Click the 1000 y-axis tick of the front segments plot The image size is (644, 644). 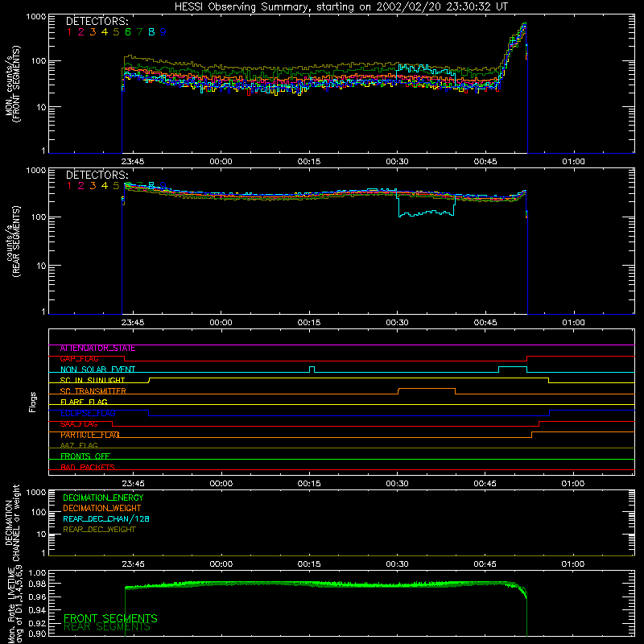click(36, 17)
